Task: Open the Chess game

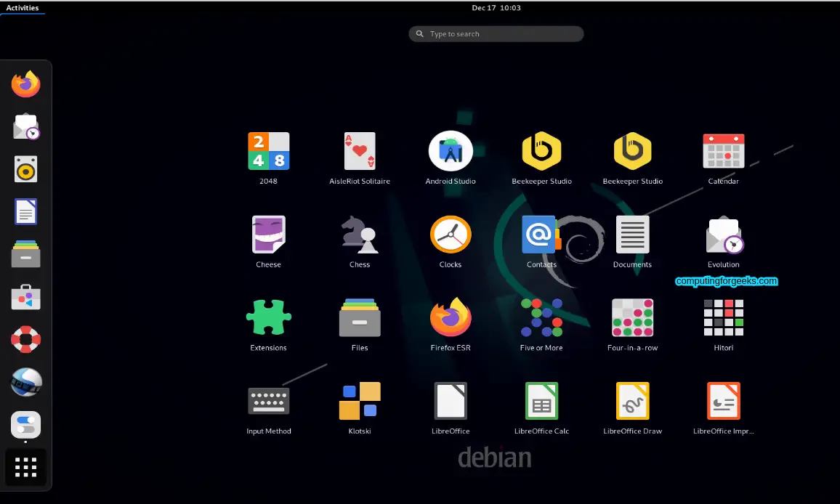Action: (360, 235)
